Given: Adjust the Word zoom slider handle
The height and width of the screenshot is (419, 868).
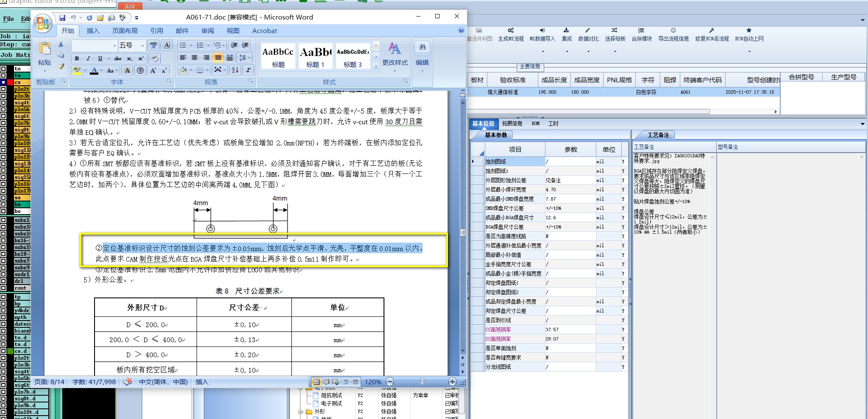Looking at the screenshot, I should 422,382.
